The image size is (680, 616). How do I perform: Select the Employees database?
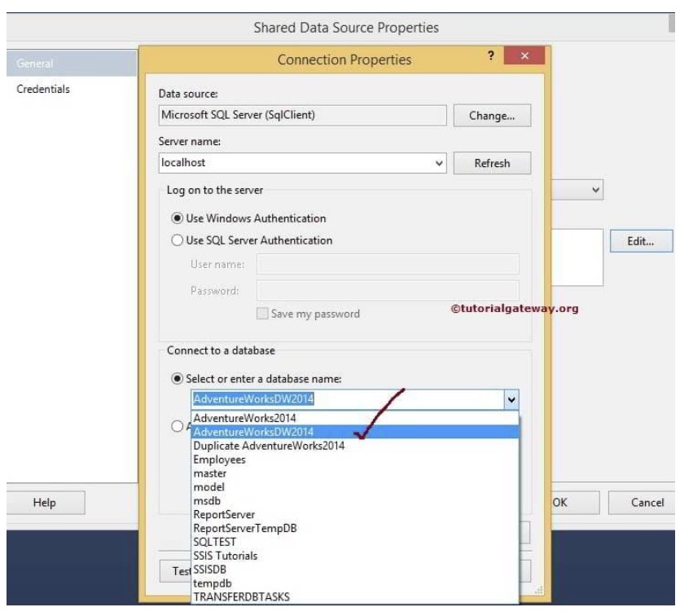click(x=355, y=460)
